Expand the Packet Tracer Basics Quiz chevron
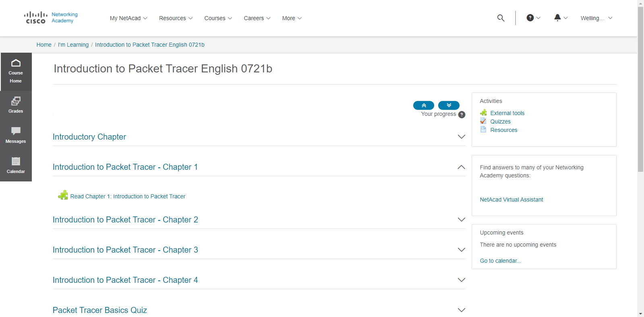 (x=462, y=310)
